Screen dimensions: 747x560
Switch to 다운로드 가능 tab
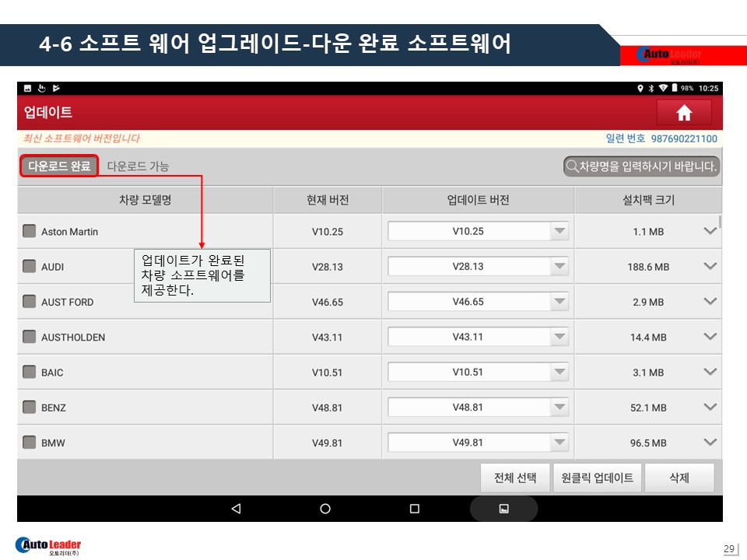(139, 166)
